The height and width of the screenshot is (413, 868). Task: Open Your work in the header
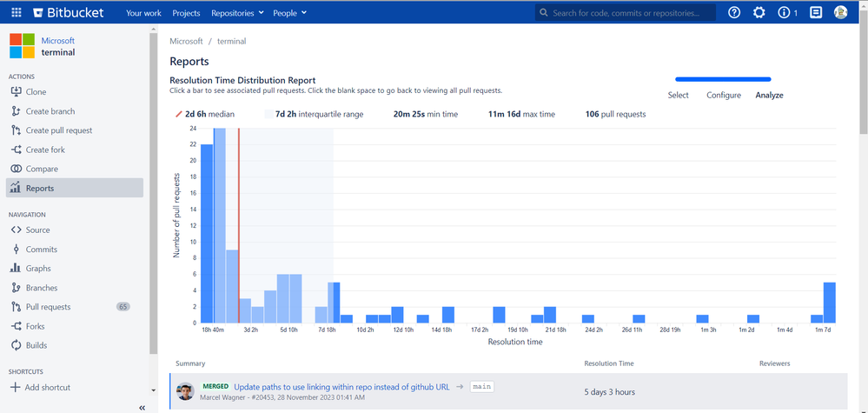pos(144,13)
